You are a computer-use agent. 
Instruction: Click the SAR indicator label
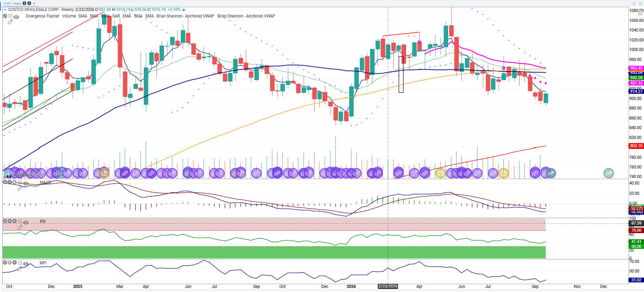(x=116, y=16)
